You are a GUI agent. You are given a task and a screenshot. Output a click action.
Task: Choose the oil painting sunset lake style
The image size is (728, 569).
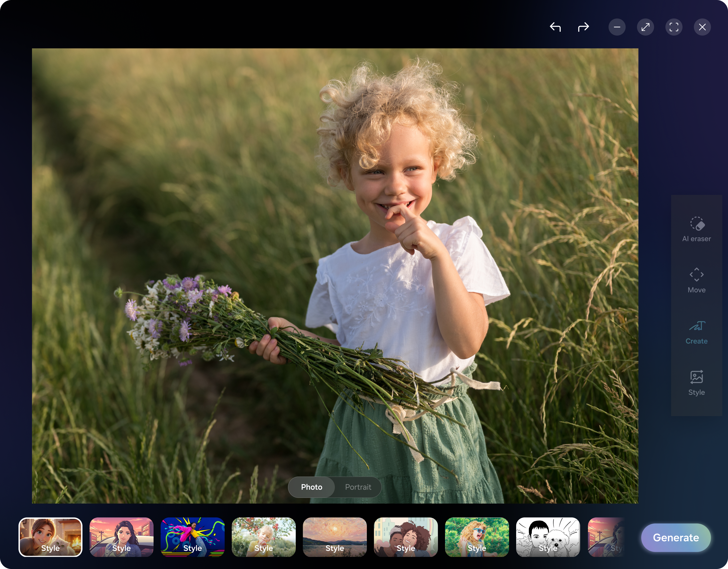(335, 537)
